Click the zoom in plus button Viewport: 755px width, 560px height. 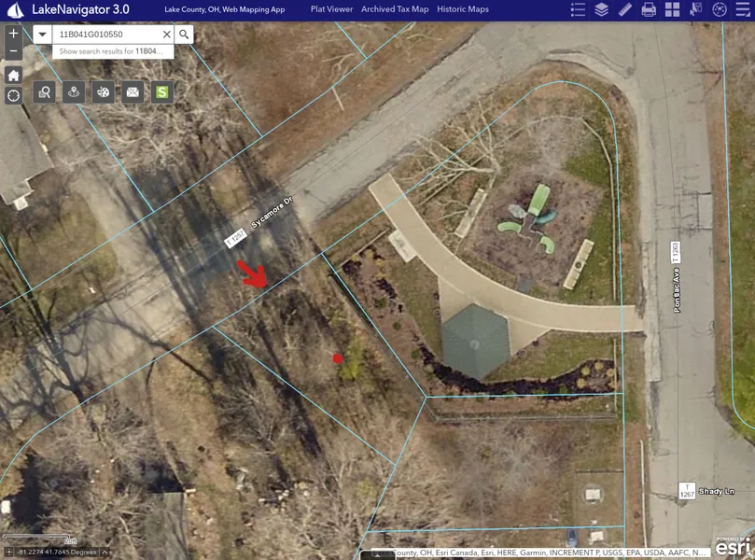click(x=13, y=33)
